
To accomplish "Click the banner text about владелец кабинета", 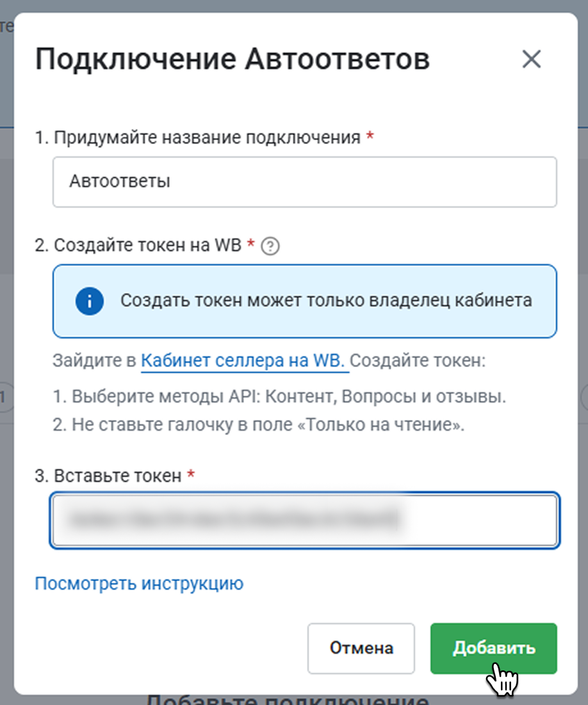I will pyautogui.click(x=326, y=301).
